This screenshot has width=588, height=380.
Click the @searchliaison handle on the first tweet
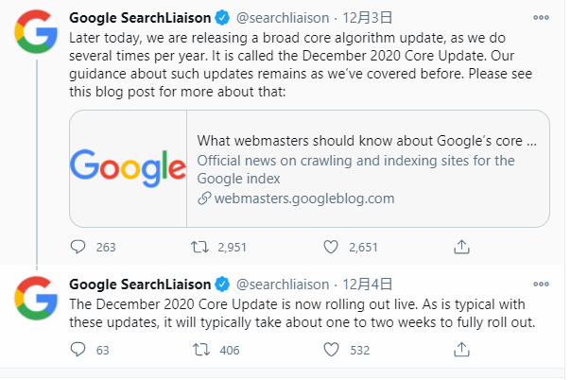(282, 18)
